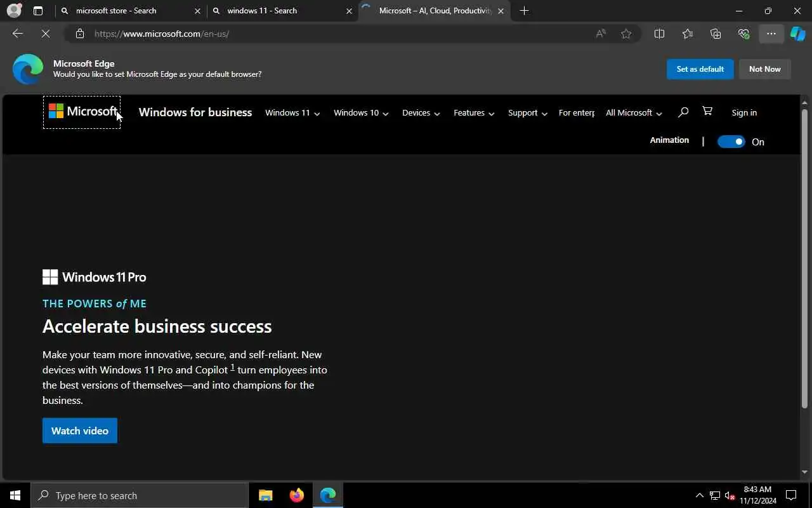Open the tab actions menu icon
This screenshot has height=508, width=812.
[38, 11]
